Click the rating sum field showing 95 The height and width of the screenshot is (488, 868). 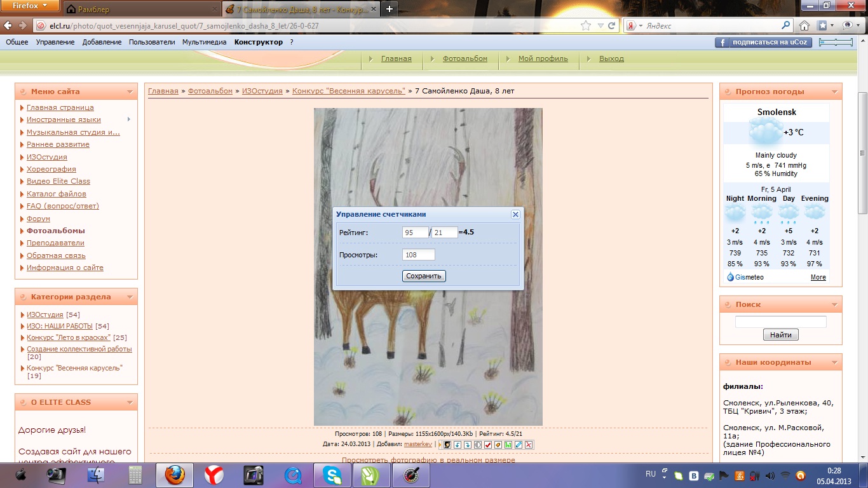click(416, 233)
